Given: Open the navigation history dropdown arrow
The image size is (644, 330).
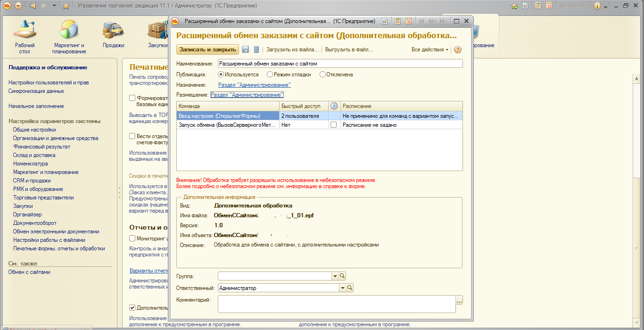Looking at the screenshot, I should click(x=54, y=6).
